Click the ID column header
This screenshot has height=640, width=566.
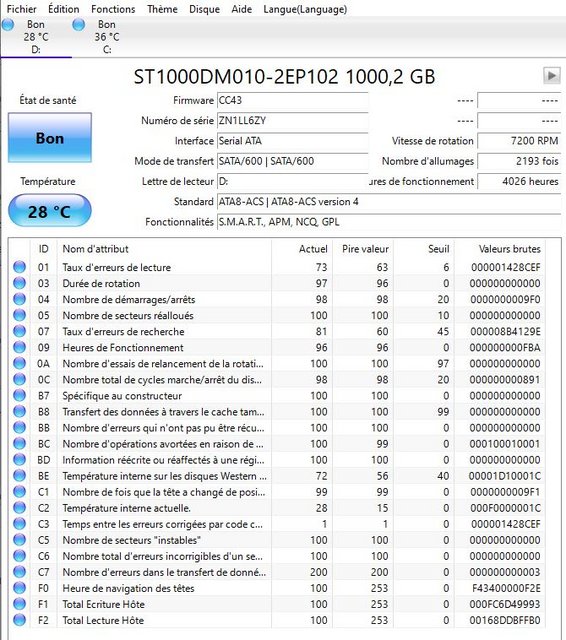[x=44, y=249]
